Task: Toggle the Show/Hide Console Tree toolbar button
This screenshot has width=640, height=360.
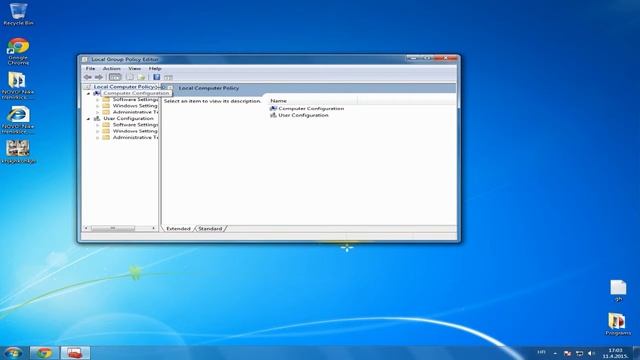Action: 115,77
